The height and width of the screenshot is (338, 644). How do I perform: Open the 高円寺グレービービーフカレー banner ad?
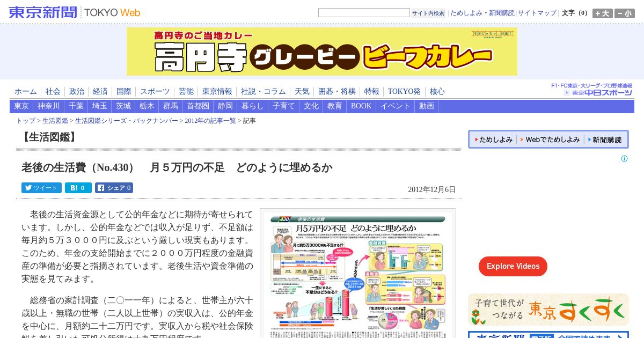click(322, 52)
